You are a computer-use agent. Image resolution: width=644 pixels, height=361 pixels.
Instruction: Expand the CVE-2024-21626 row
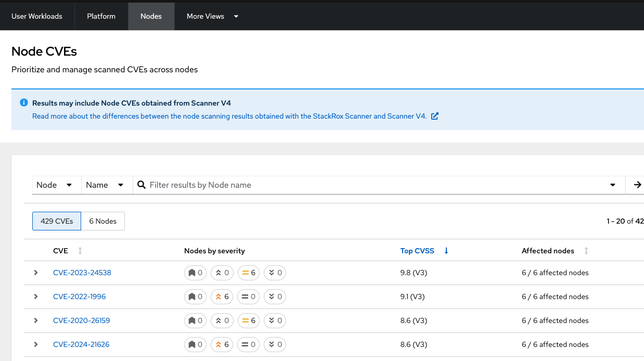pyautogui.click(x=36, y=344)
